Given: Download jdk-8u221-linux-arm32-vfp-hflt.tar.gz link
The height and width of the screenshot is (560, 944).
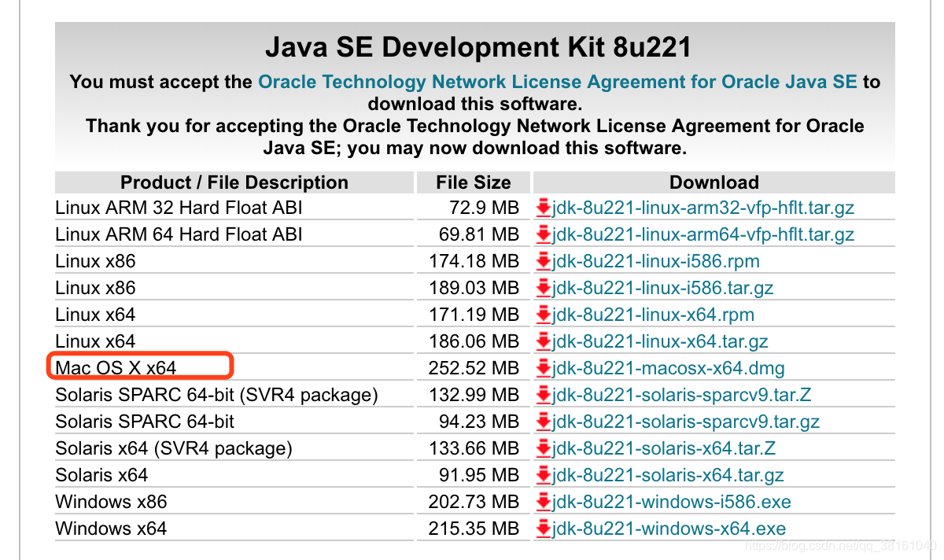Looking at the screenshot, I should [x=703, y=208].
